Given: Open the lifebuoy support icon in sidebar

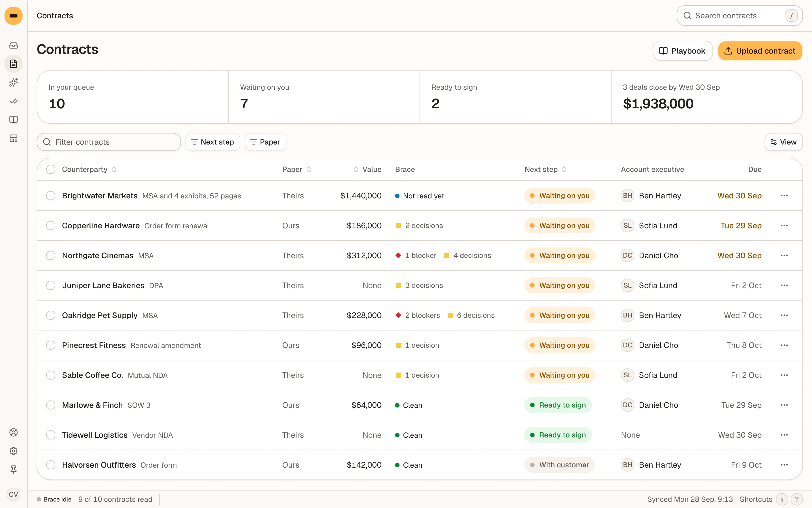Looking at the screenshot, I should [x=14, y=432].
